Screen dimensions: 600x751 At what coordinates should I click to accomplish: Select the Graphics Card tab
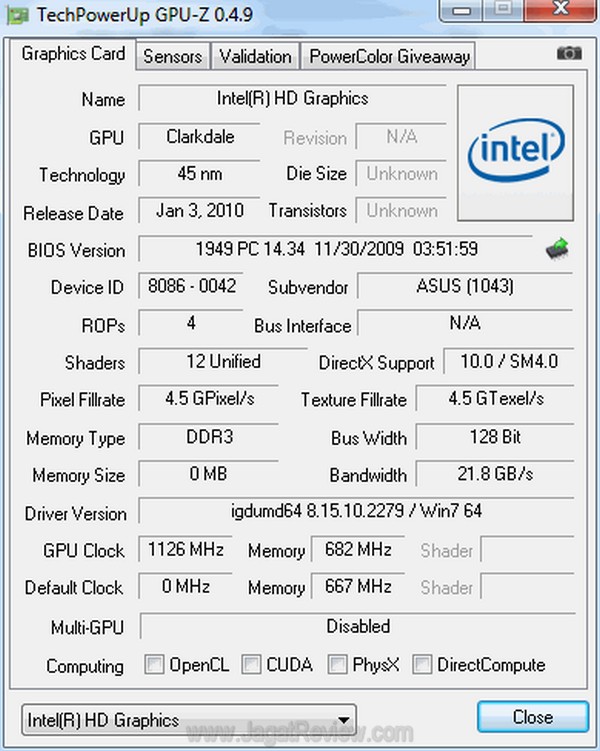(x=73, y=54)
